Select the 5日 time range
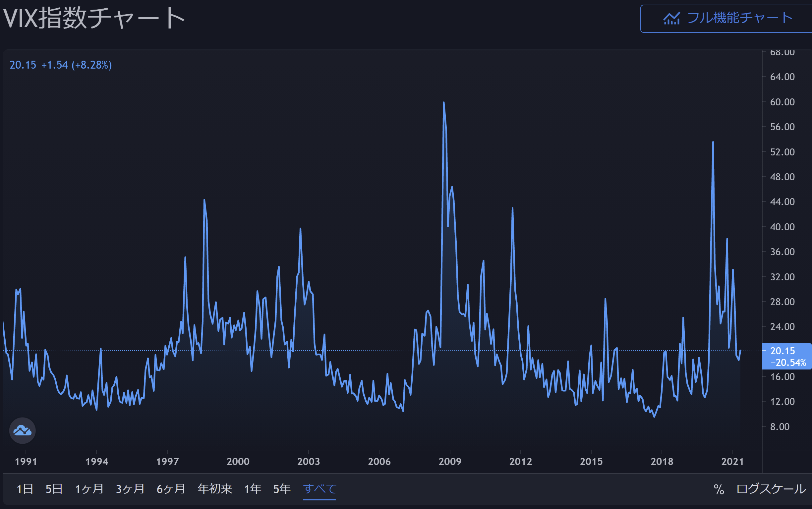 pyautogui.click(x=54, y=489)
